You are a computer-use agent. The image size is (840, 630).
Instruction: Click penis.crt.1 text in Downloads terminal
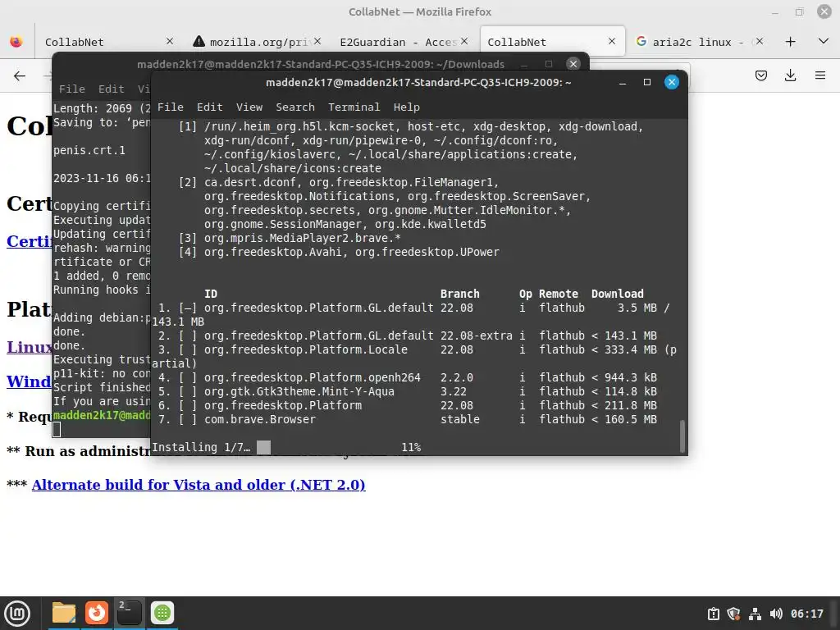click(x=89, y=151)
